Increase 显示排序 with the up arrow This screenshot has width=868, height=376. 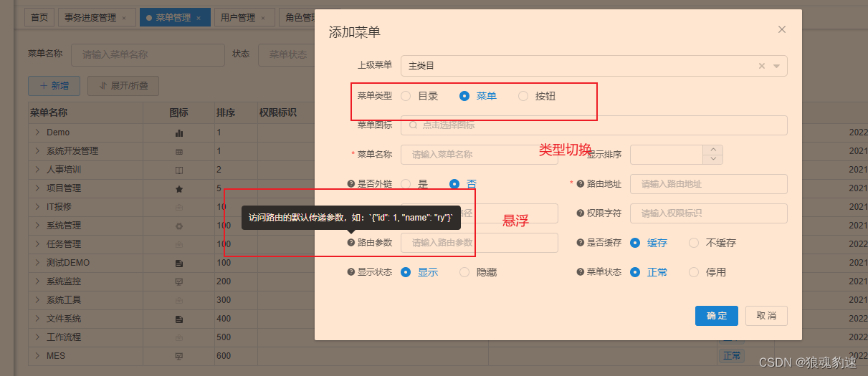713,150
